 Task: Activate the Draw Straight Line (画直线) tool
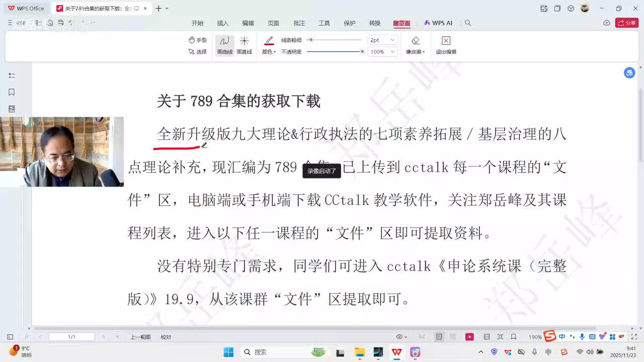pyautogui.click(x=244, y=45)
